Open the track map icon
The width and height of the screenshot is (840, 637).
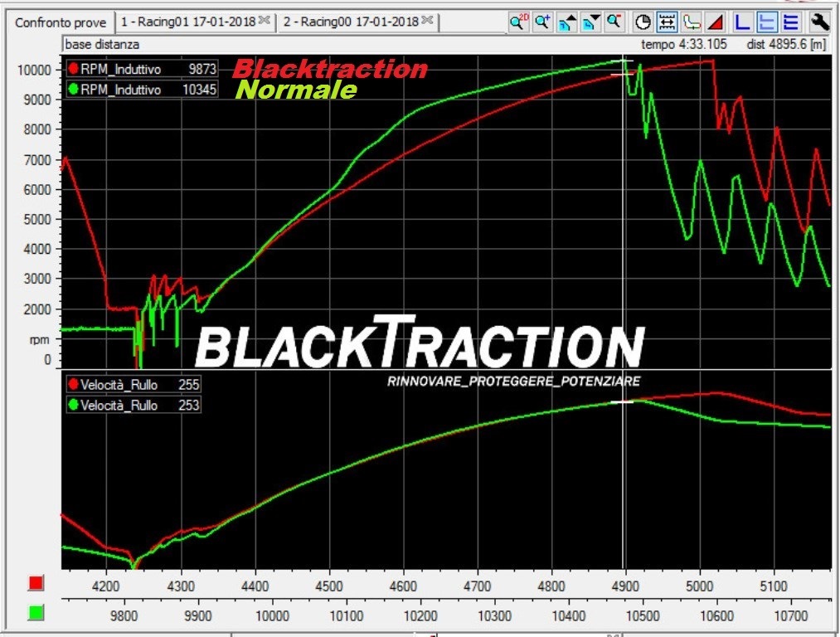click(x=691, y=22)
